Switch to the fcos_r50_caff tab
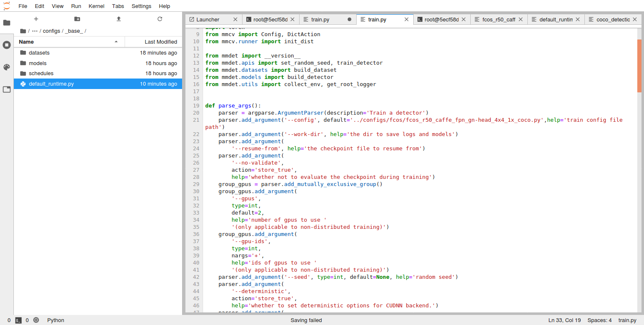Image resolution: width=644 pixels, height=325 pixels. (x=499, y=19)
